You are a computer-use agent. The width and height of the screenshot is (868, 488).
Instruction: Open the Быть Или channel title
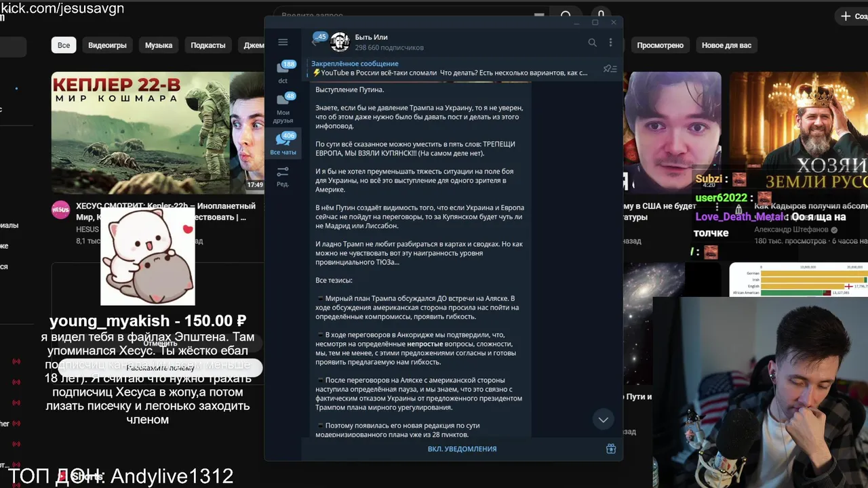(371, 37)
